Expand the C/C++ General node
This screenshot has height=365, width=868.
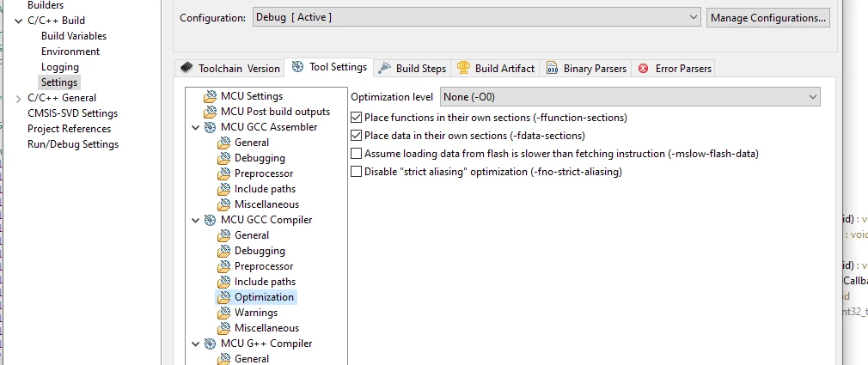coord(20,99)
